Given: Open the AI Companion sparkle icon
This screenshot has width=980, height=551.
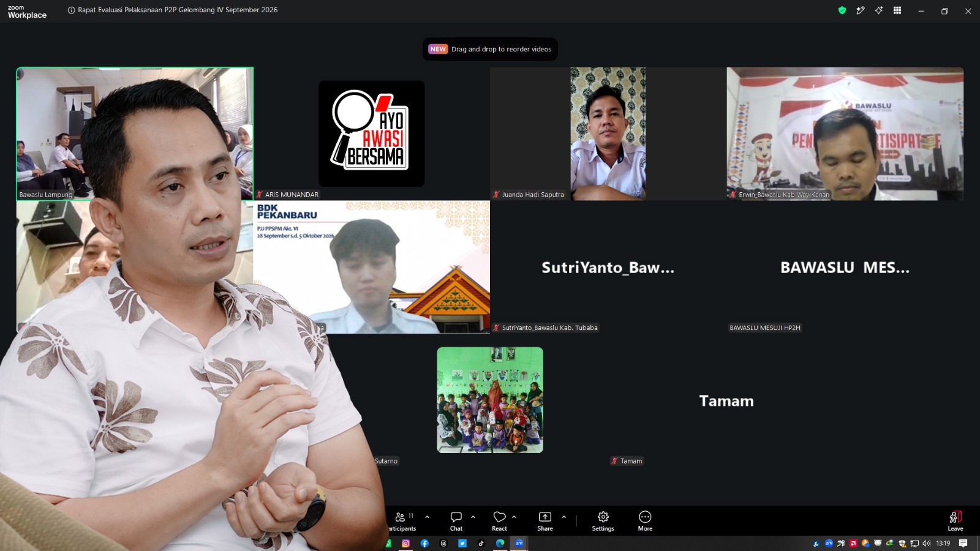Looking at the screenshot, I should coord(879,10).
